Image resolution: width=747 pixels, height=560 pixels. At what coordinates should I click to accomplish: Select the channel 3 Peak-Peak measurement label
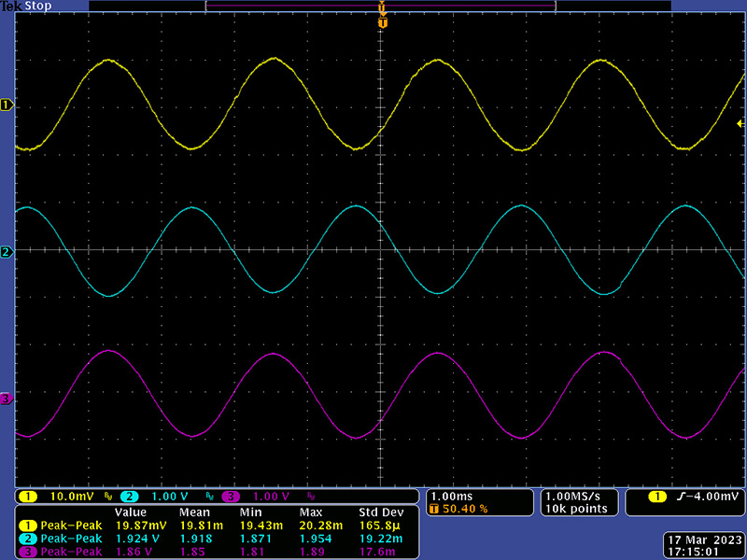(x=72, y=552)
